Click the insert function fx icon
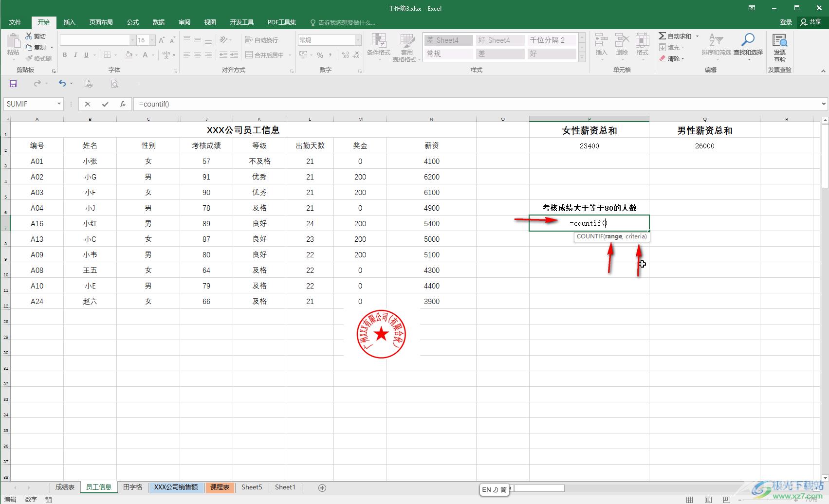The width and height of the screenshot is (829, 504). coord(123,104)
